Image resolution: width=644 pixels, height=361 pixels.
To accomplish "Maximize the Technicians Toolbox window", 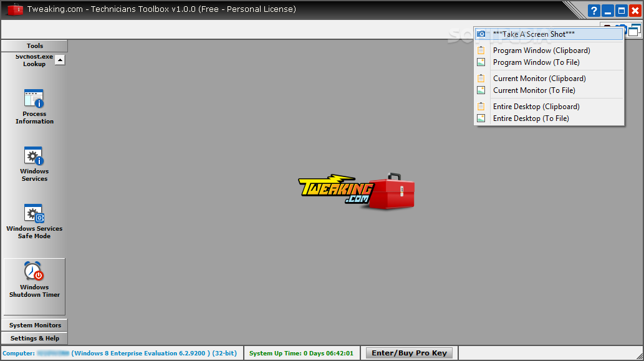I will click(x=622, y=10).
